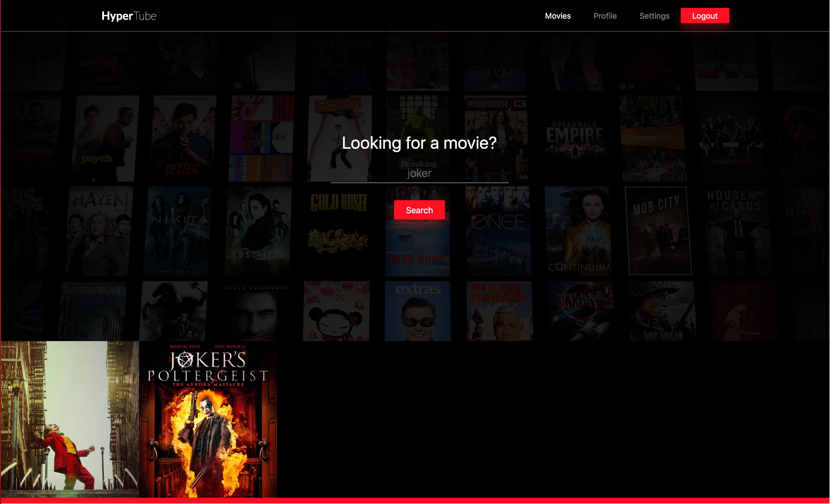Go to the Profile page
Viewport: 830px width, 504px height.
pyautogui.click(x=605, y=16)
